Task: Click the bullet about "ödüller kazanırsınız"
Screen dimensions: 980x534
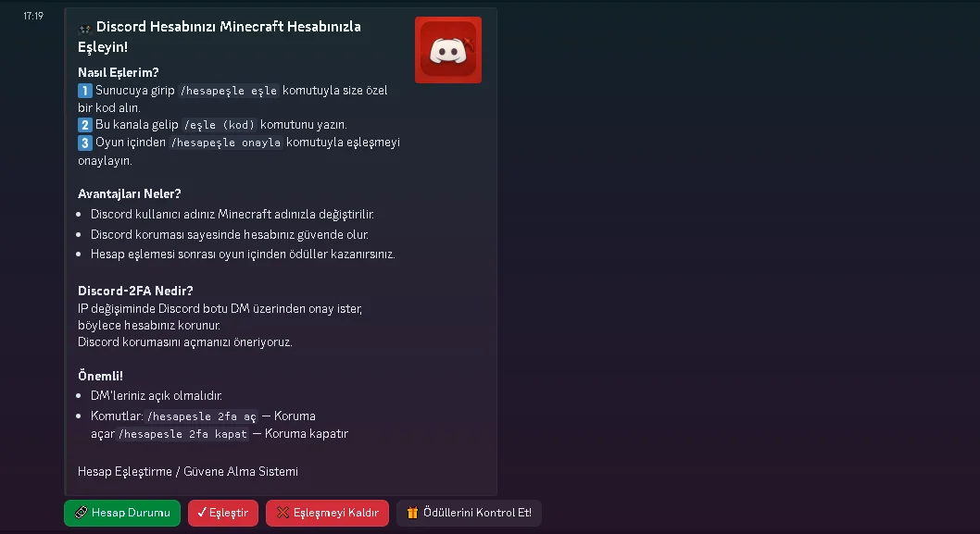Action: 243,255
